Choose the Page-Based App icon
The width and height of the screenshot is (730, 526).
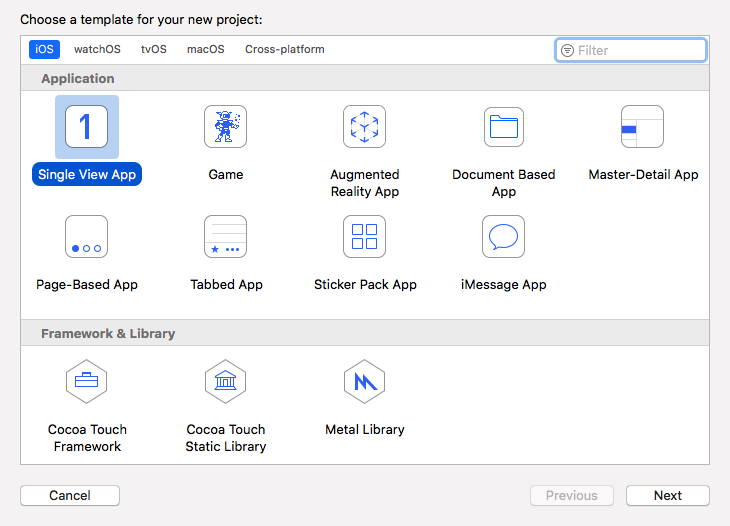(x=86, y=237)
